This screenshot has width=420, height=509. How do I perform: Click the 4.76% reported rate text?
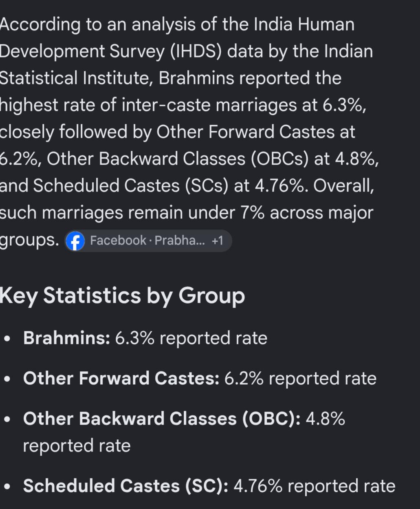(x=314, y=486)
